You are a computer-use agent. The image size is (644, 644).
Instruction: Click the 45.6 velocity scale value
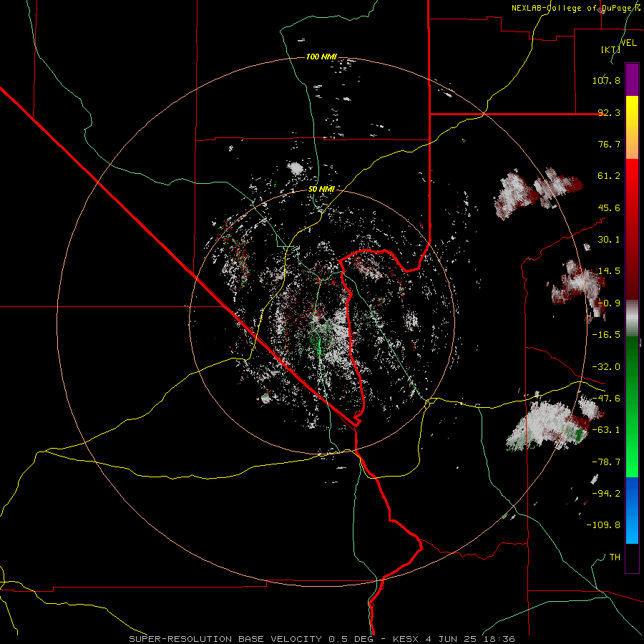[x=609, y=208]
